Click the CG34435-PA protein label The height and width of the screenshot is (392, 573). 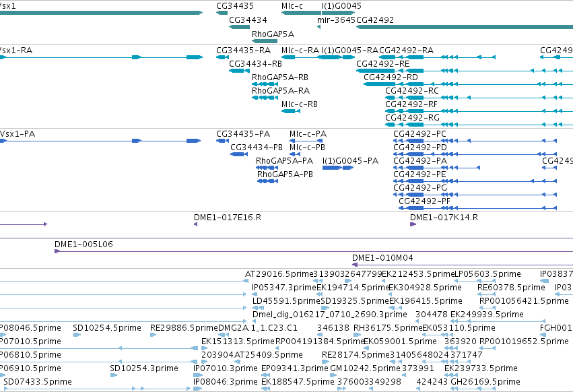243,134
